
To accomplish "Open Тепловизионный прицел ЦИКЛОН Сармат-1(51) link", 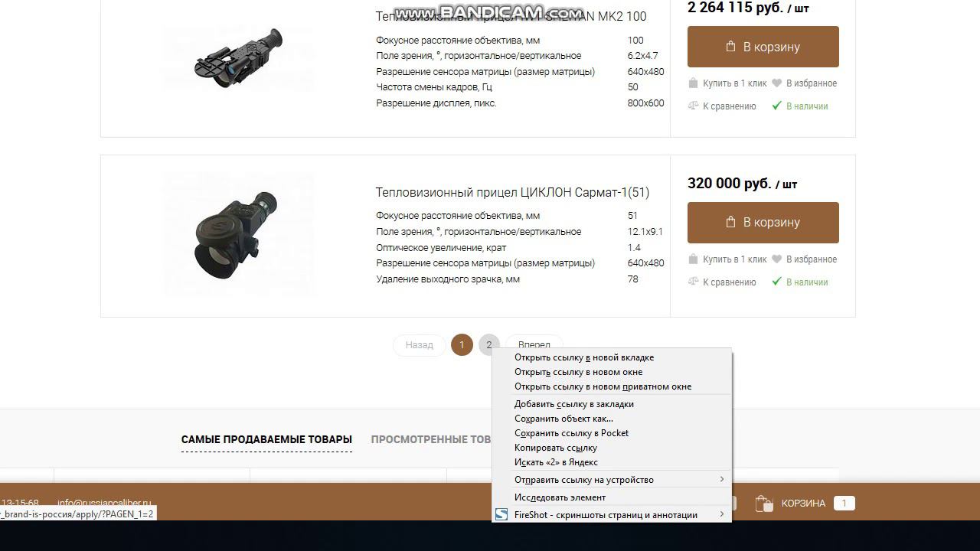I will click(x=512, y=192).
